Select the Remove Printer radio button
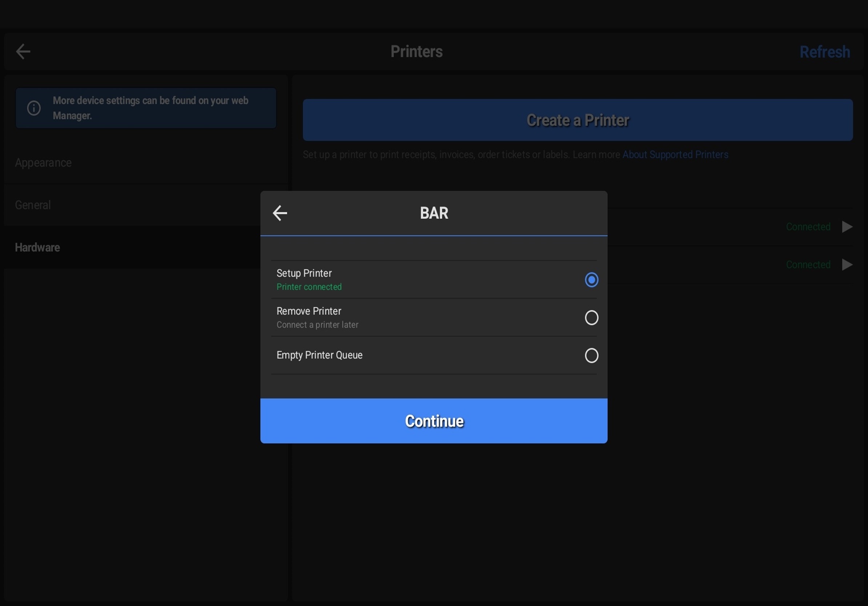This screenshot has height=606, width=868. 591,318
